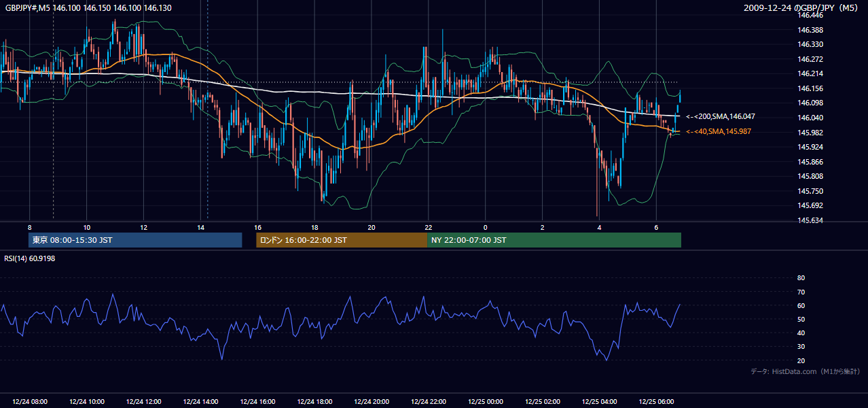This screenshot has height=408, width=868.
Task: Click RSI axis level 70
Action: [801, 292]
